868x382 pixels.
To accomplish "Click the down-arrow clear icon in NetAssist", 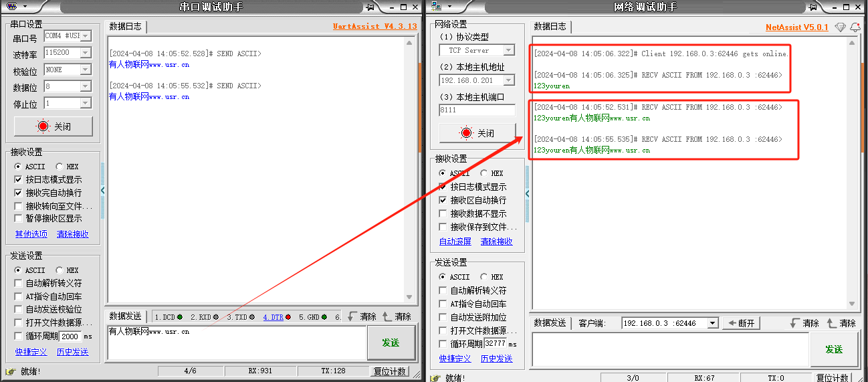I will click(794, 323).
